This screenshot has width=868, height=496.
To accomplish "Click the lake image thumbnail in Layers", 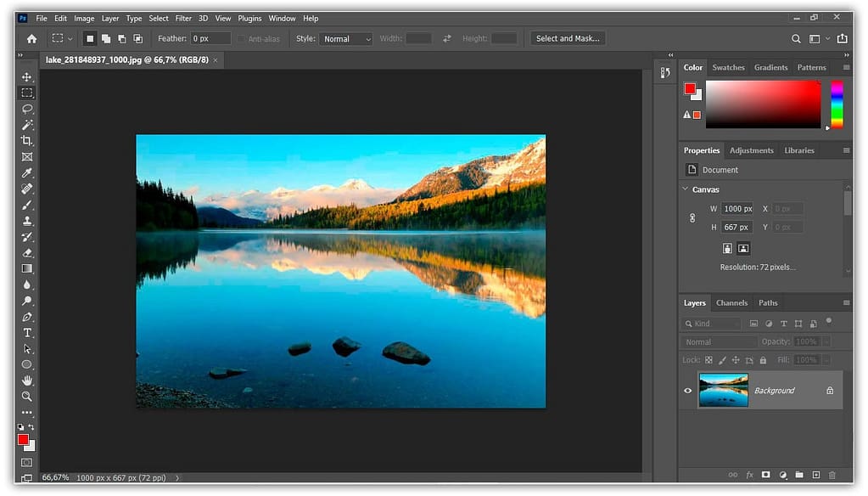I will point(724,390).
